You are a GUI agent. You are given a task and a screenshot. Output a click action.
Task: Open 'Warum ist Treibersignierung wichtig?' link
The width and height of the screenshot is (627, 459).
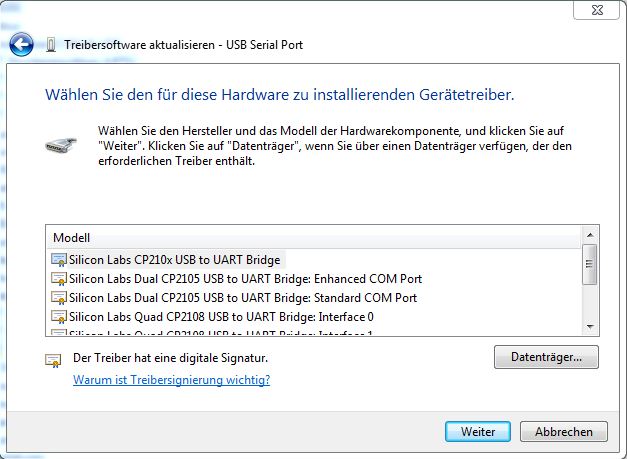pyautogui.click(x=172, y=379)
